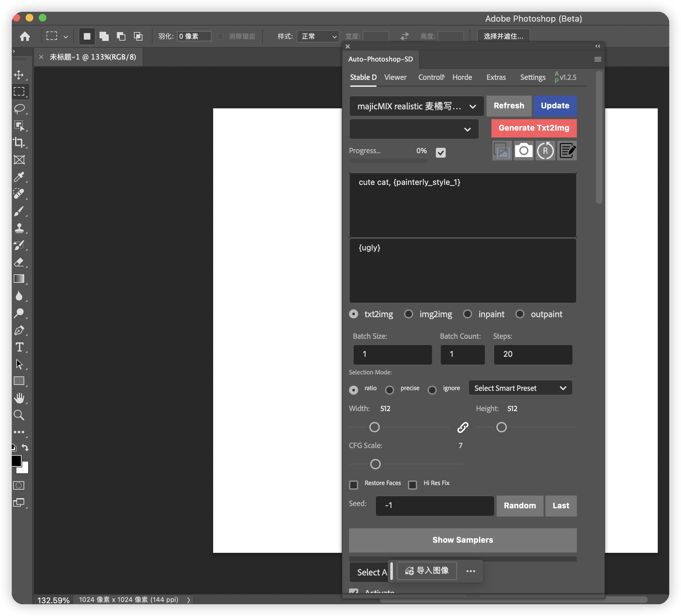Switch to the ControlNet tab

tap(432, 77)
